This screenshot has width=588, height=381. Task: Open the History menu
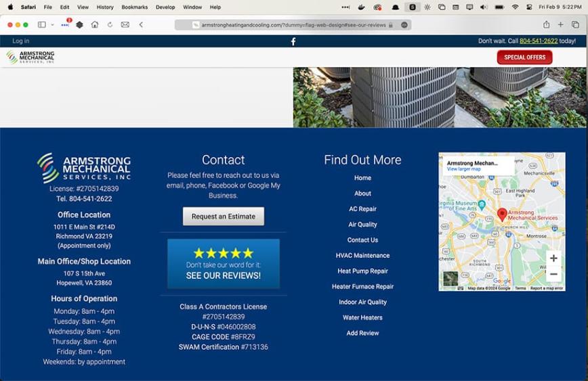pyautogui.click(x=105, y=7)
